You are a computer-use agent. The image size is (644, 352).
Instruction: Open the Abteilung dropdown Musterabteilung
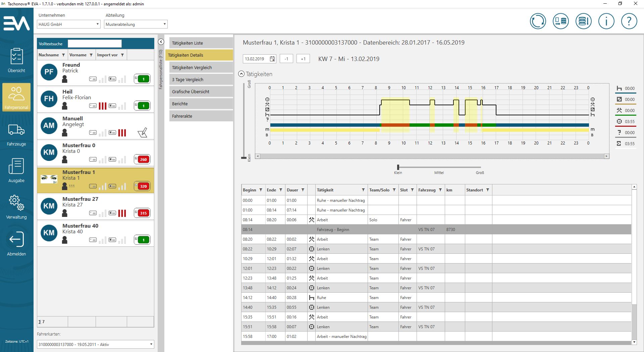[x=136, y=24]
